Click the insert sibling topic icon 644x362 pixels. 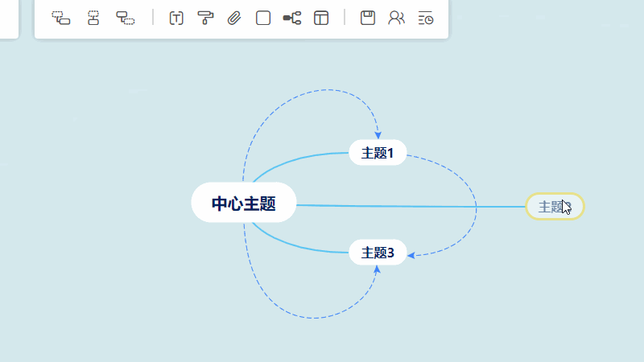point(93,18)
